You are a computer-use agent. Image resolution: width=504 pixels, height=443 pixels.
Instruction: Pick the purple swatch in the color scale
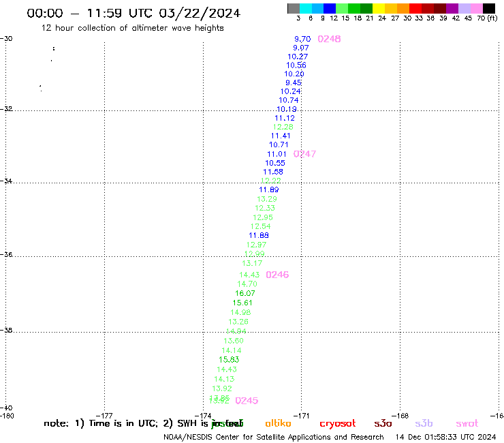point(452,8)
